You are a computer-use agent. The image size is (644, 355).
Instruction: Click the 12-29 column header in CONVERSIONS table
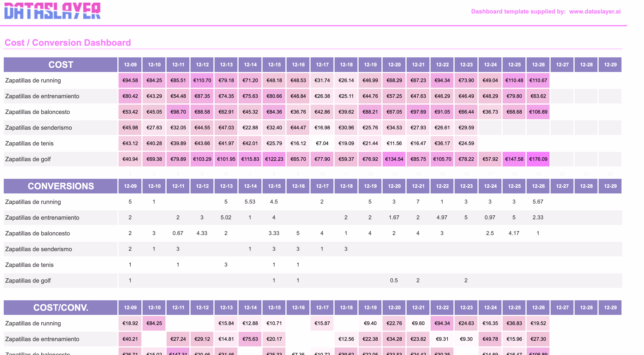pos(610,186)
